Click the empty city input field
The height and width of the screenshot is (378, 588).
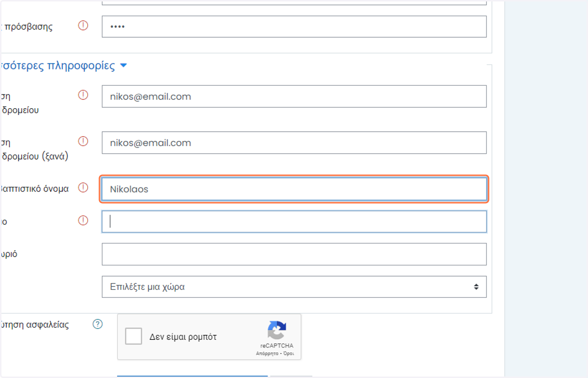[294, 254]
